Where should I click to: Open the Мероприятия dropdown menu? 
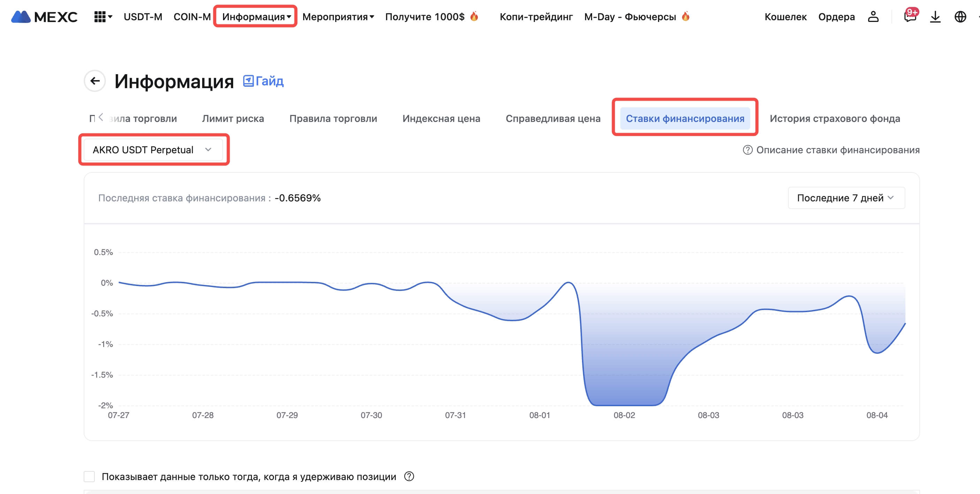[338, 17]
